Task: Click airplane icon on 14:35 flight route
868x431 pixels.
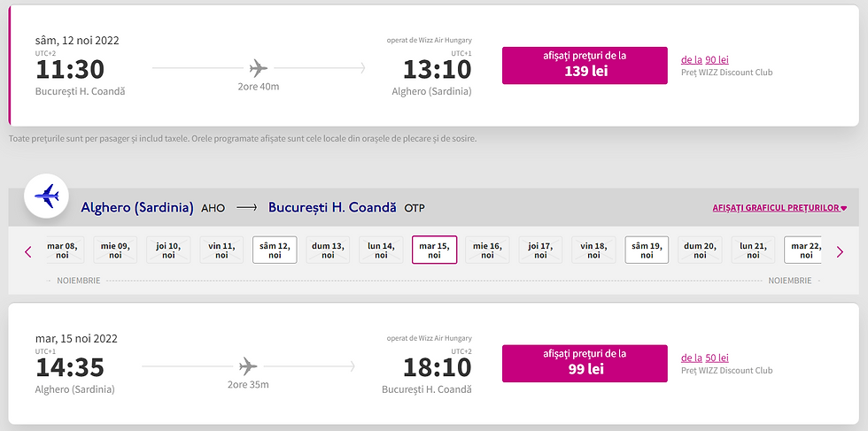Action: pyautogui.click(x=248, y=366)
